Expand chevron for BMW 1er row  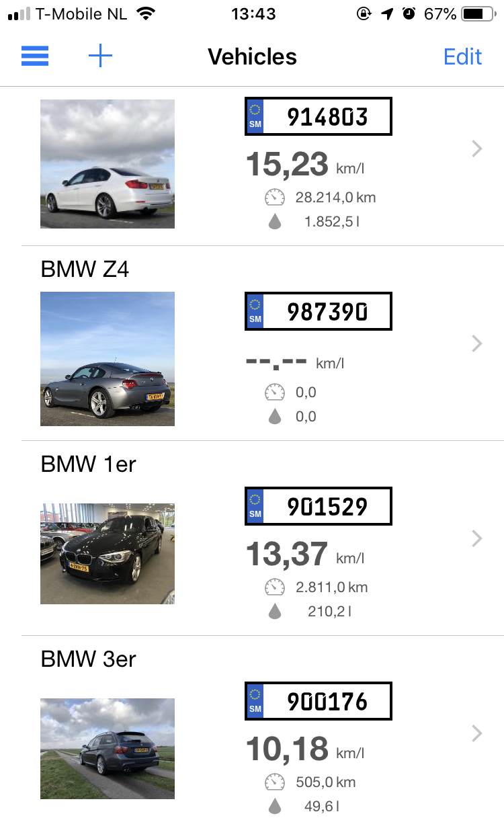pos(477,538)
